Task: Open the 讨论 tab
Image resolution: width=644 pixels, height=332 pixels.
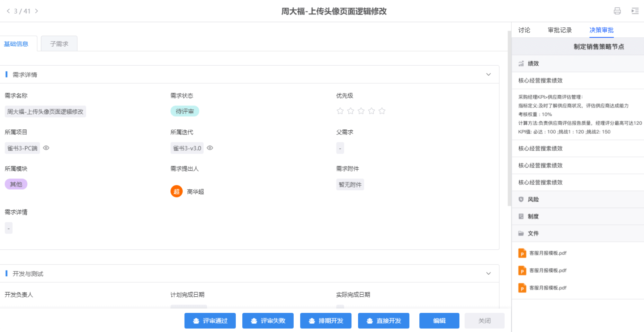Action: pyautogui.click(x=524, y=30)
